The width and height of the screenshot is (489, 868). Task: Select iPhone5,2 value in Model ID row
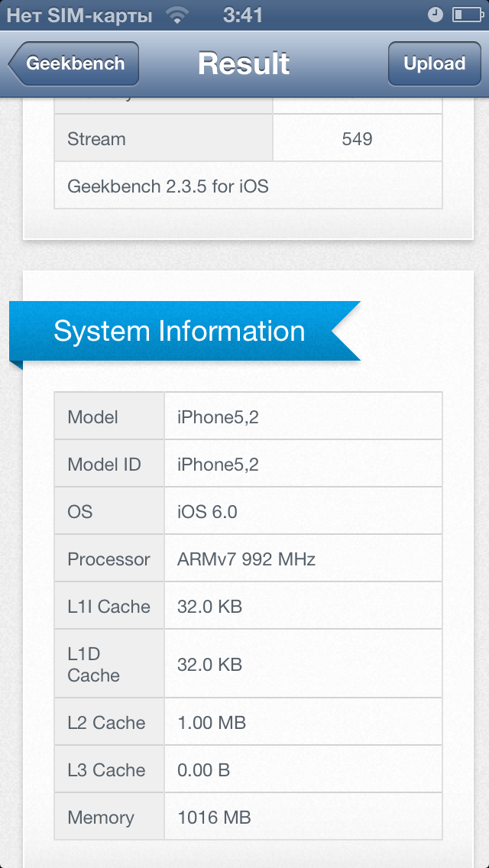[219, 465]
